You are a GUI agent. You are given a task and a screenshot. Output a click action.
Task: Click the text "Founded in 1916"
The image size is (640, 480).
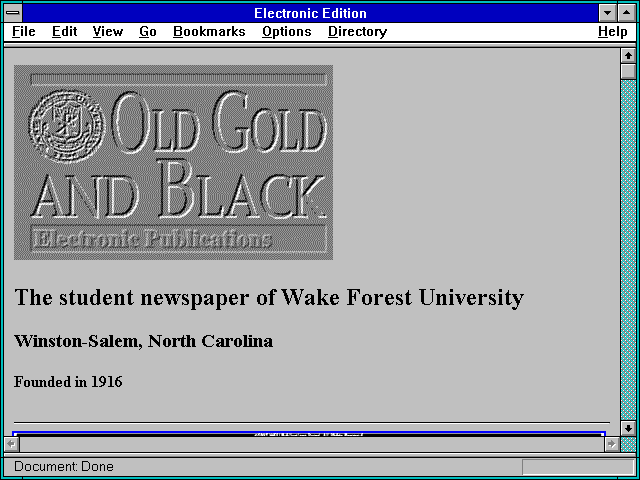[x=68, y=382]
